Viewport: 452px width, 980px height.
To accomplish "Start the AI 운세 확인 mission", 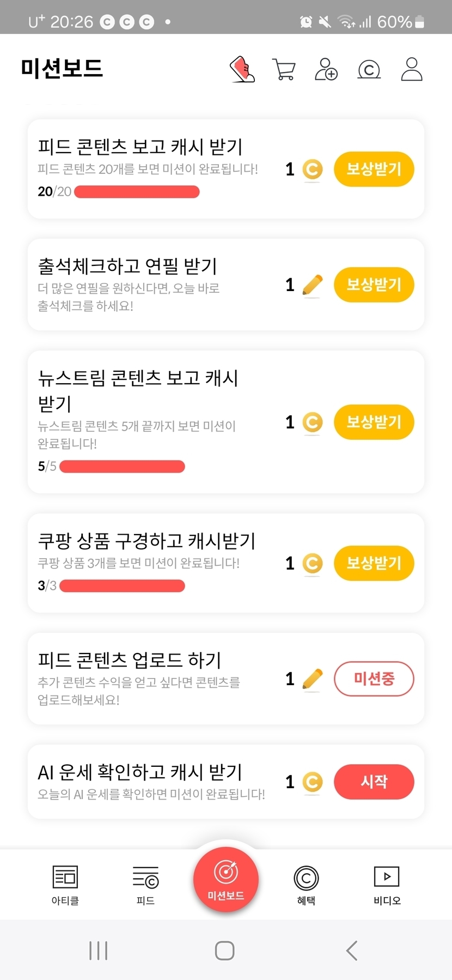I will (374, 782).
